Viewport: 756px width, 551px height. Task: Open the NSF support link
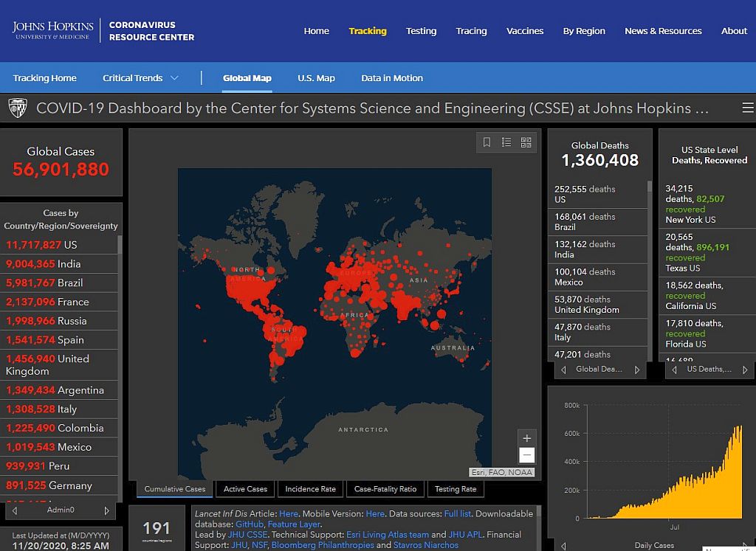coord(259,545)
